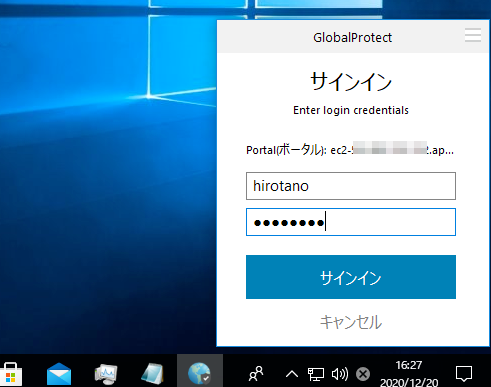Open the GlobalProtect hamburger menu
Viewport: 491px width, 387px height.
pos(473,35)
